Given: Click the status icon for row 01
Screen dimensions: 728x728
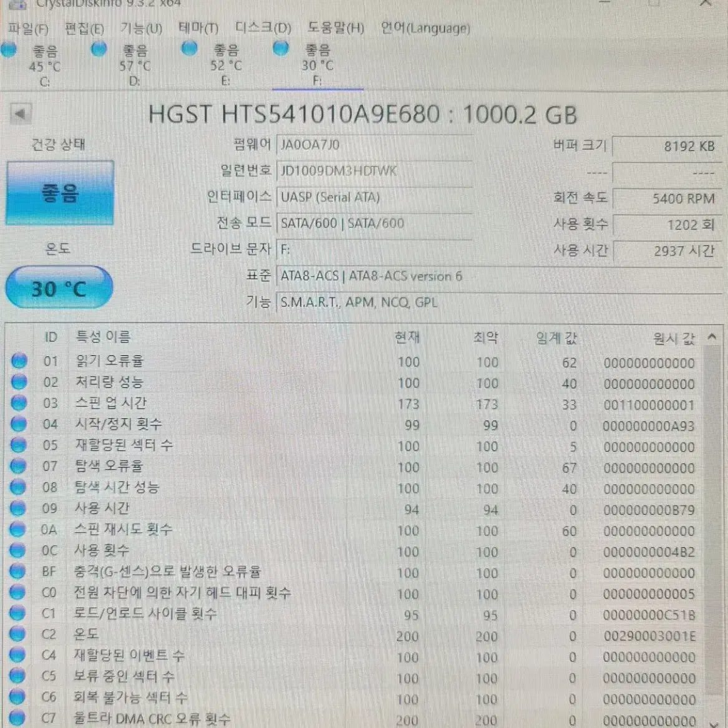Looking at the screenshot, I should point(19,361).
